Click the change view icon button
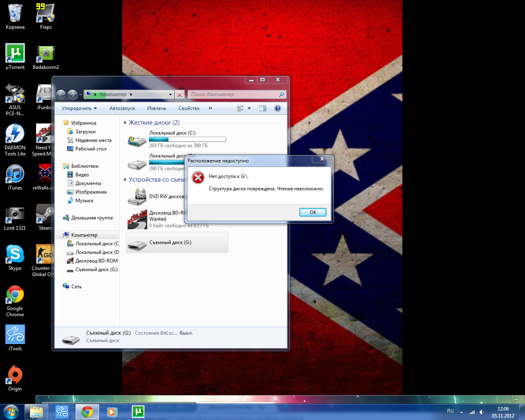 (x=240, y=108)
